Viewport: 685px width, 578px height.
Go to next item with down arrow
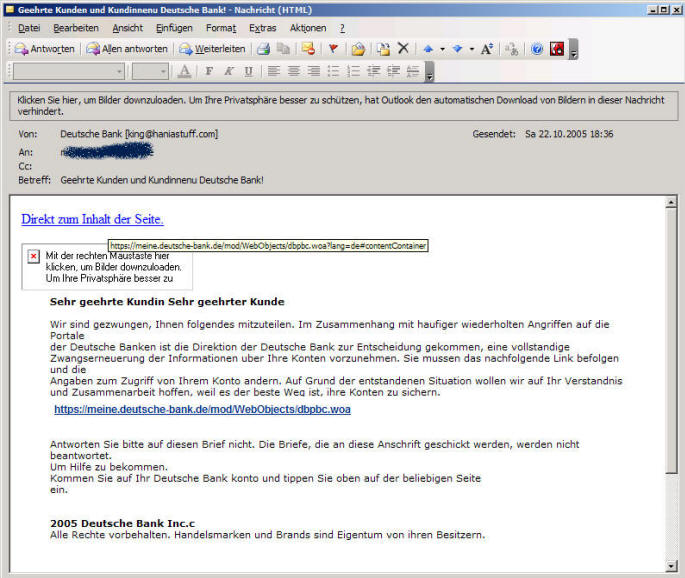click(x=457, y=49)
